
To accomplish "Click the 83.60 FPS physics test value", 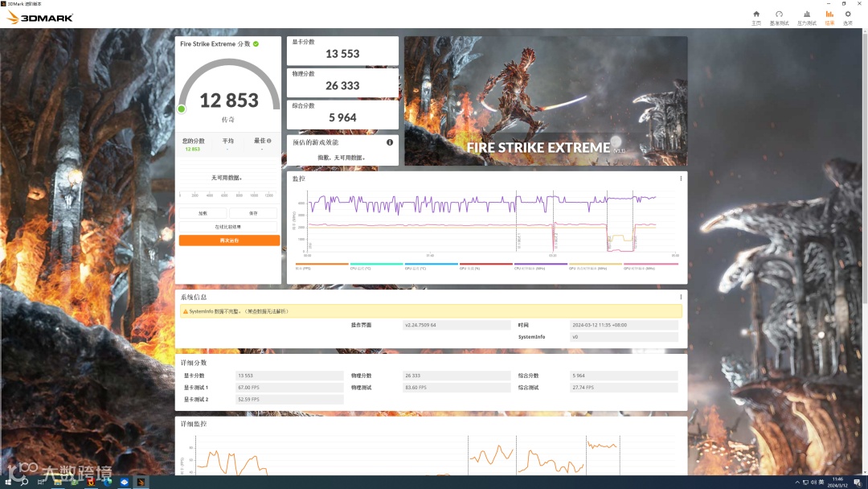I will 457,388.
